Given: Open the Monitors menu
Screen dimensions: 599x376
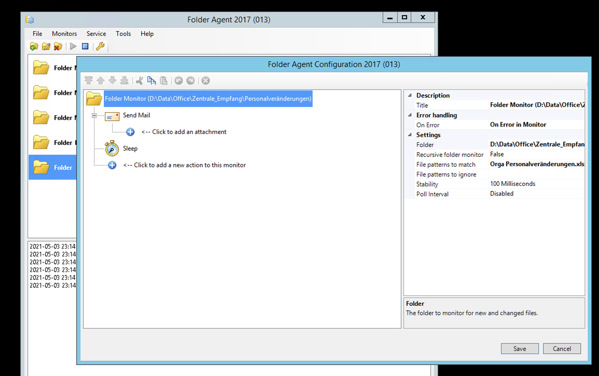Looking at the screenshot, I should point(64,34).
